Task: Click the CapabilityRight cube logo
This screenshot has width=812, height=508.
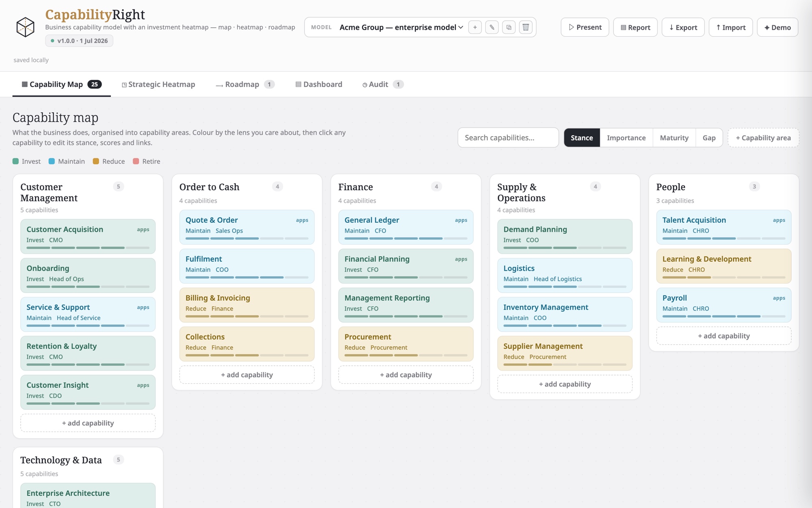Action: [x=25, y=27]
